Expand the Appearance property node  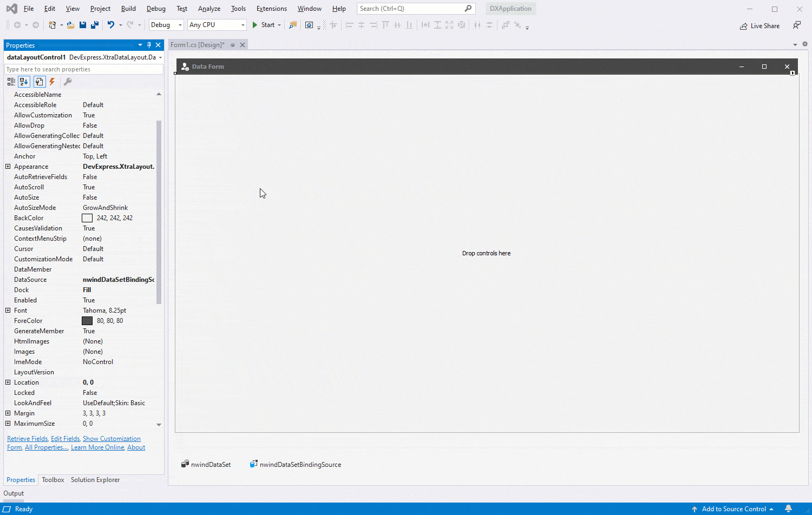(8, 167)
